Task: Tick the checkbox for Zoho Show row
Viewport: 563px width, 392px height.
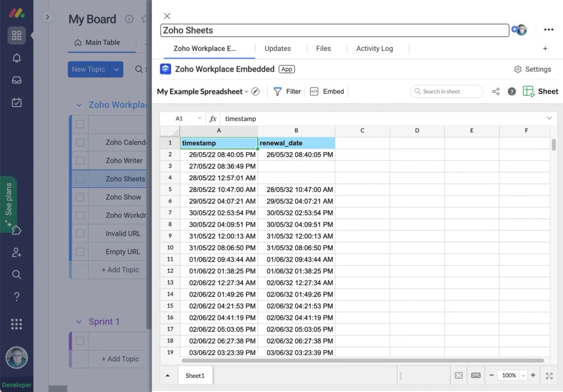Action: pos(80,197)
